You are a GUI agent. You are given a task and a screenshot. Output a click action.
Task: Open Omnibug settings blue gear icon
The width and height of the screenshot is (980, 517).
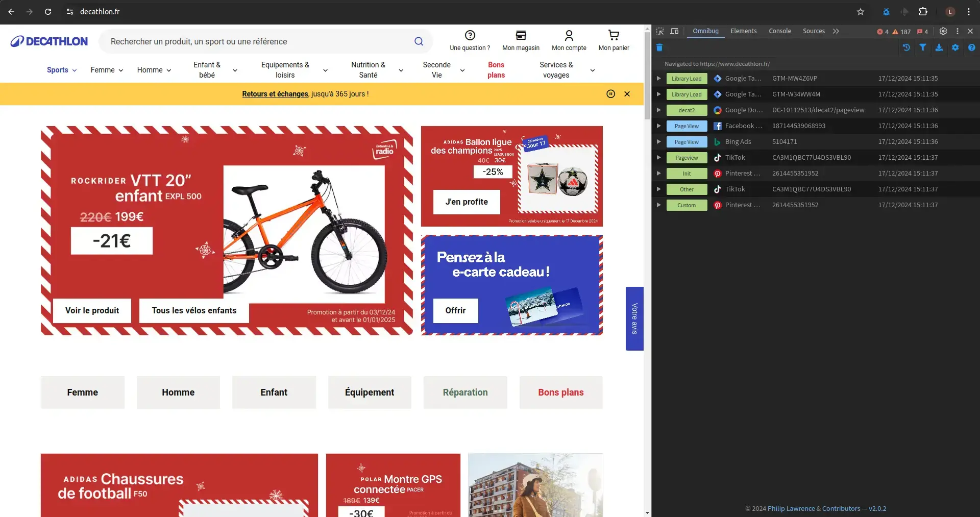[955, 47]
